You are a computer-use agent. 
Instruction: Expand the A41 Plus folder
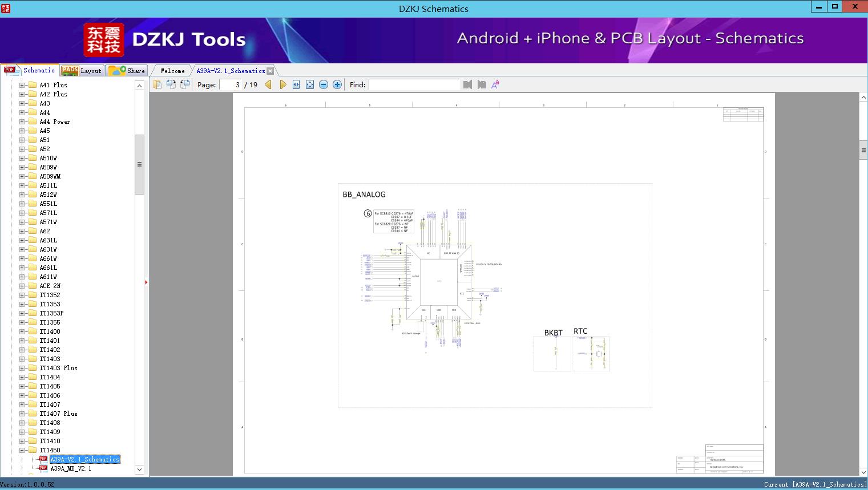(22, 85)
